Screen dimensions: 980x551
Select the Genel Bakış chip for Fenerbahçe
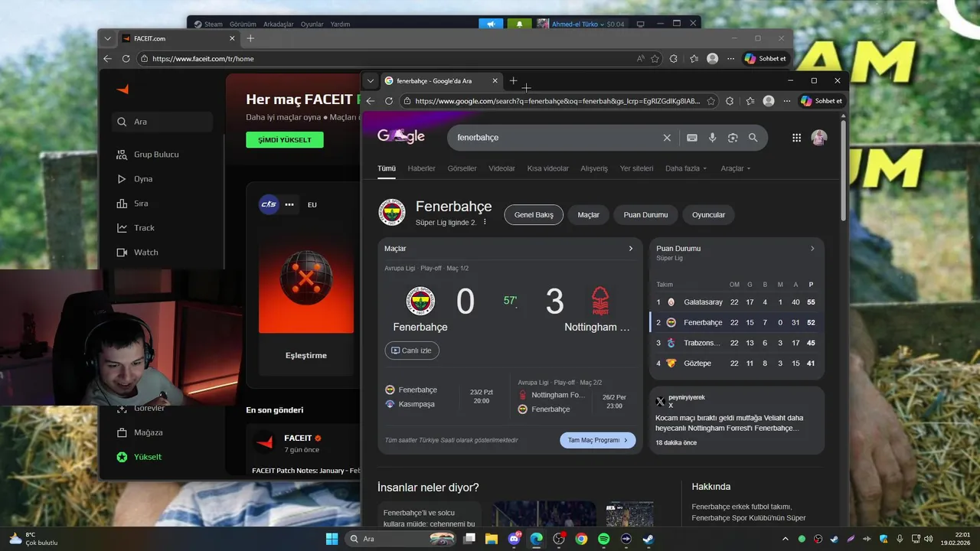[534, 215]
